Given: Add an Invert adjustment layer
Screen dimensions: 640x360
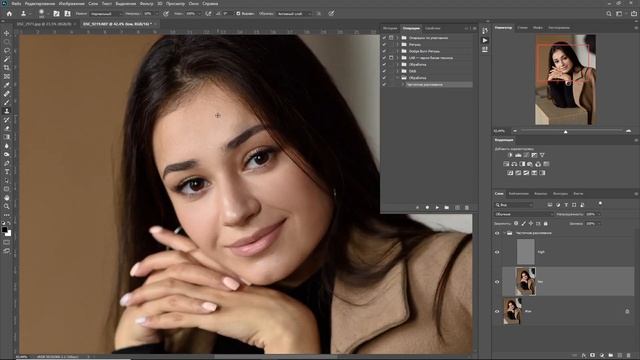Looking at the screenshot, I should click(510, 173).
